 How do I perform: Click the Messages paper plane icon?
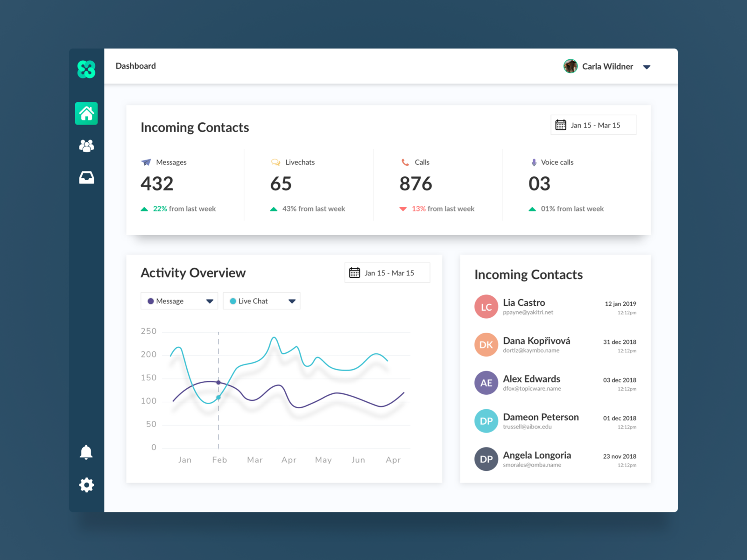[146, 162]
